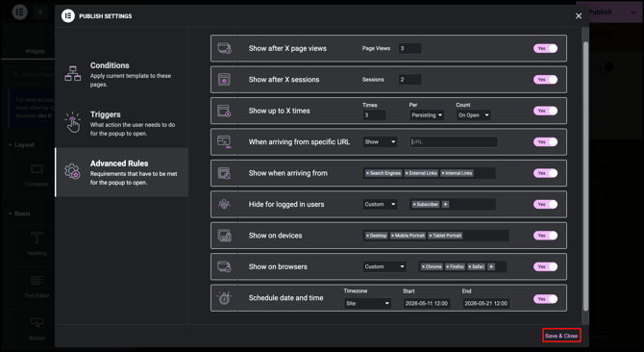Click the Elementor logo in Publish Settings header

click(x=68, y=16)
